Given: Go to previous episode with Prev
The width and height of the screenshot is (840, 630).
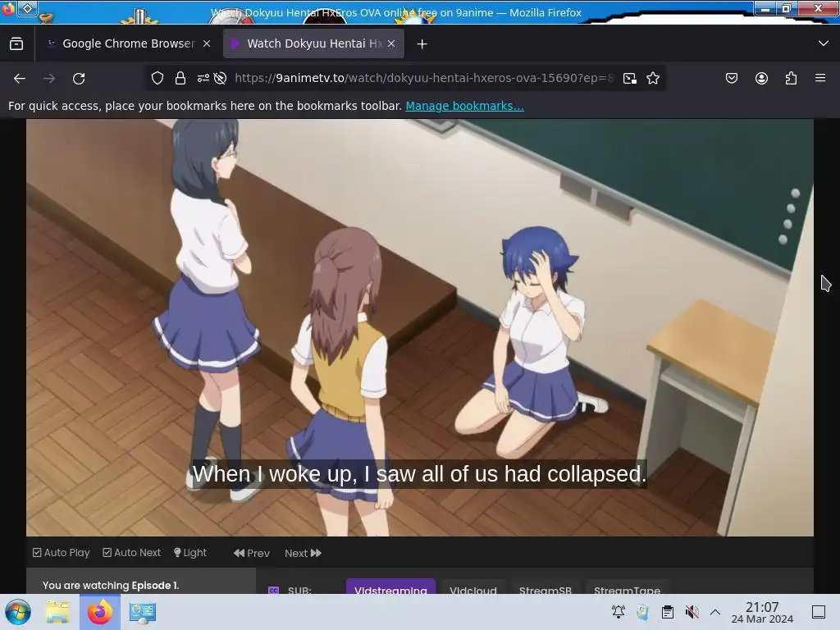Looking at the screenshot, I should pos(252,553).
